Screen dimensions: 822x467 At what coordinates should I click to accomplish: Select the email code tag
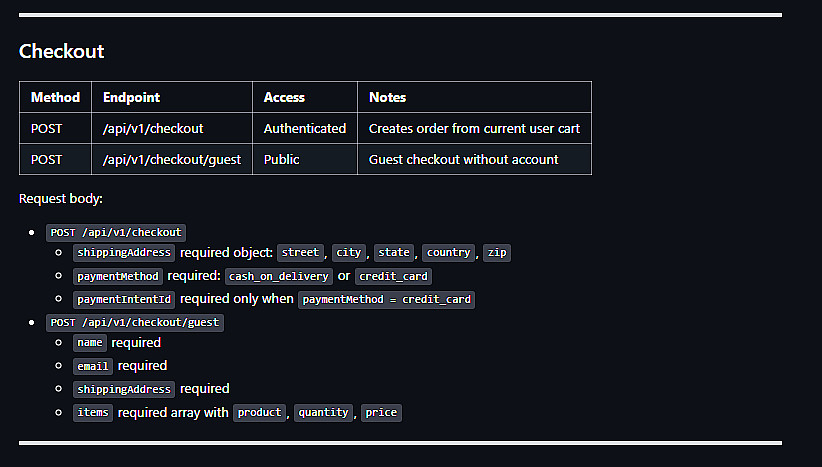pos(92,366)
